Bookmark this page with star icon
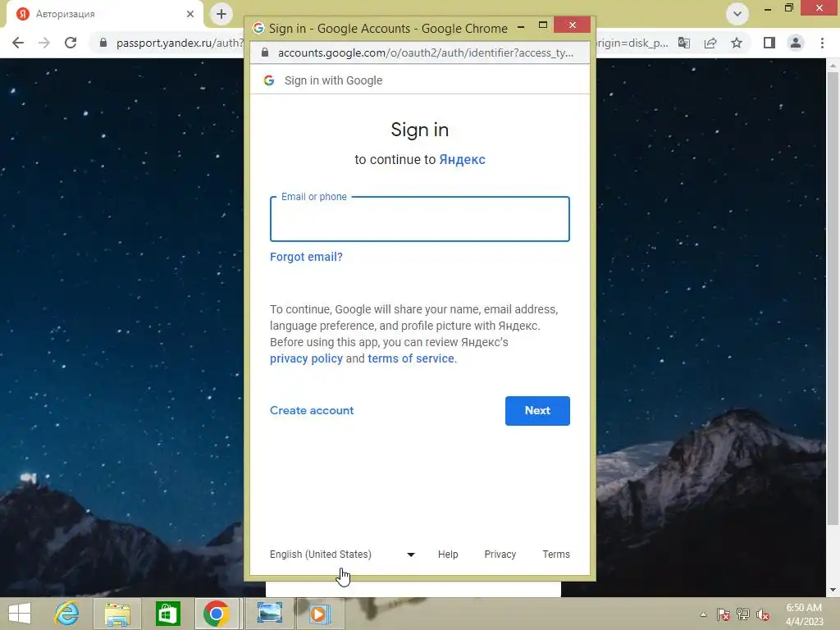 pyautogui.click(x=737, y=43)
